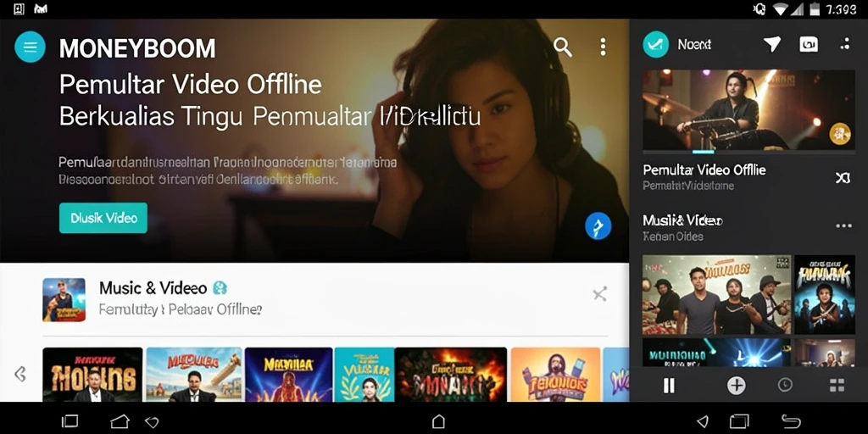Dismiss the Music & Videeo card
This screenshot has height=434, width=868.
(x=599, y=294)
